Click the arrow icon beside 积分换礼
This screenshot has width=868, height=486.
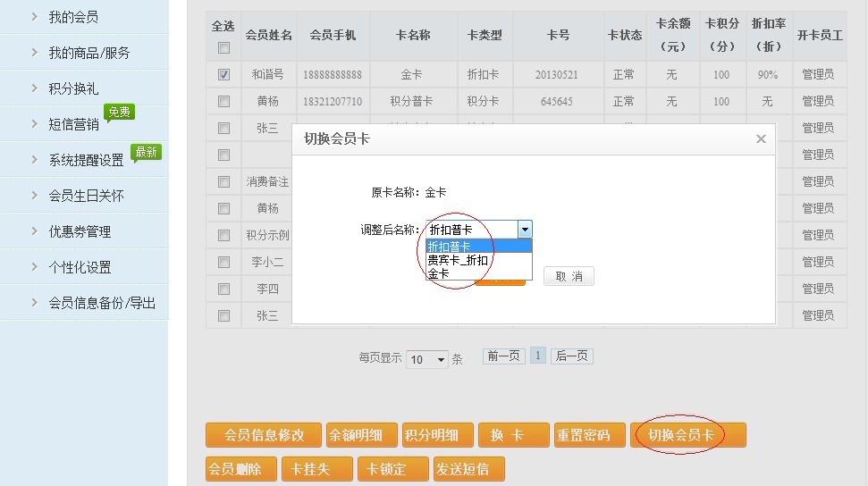point(34,88)
